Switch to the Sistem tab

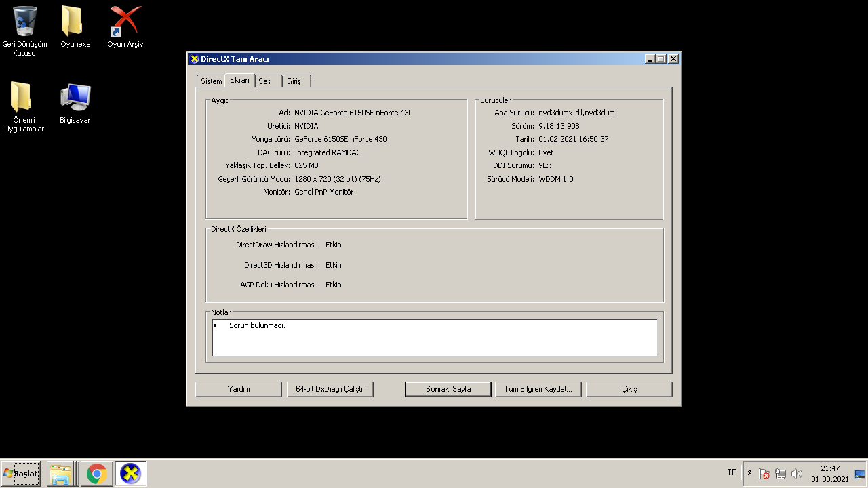(x=211, y=81)
